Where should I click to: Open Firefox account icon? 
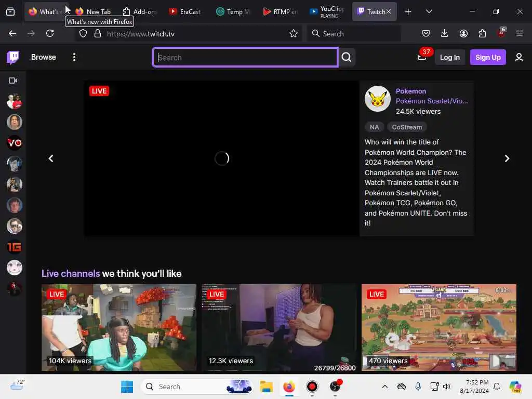[x=463, y=34]
